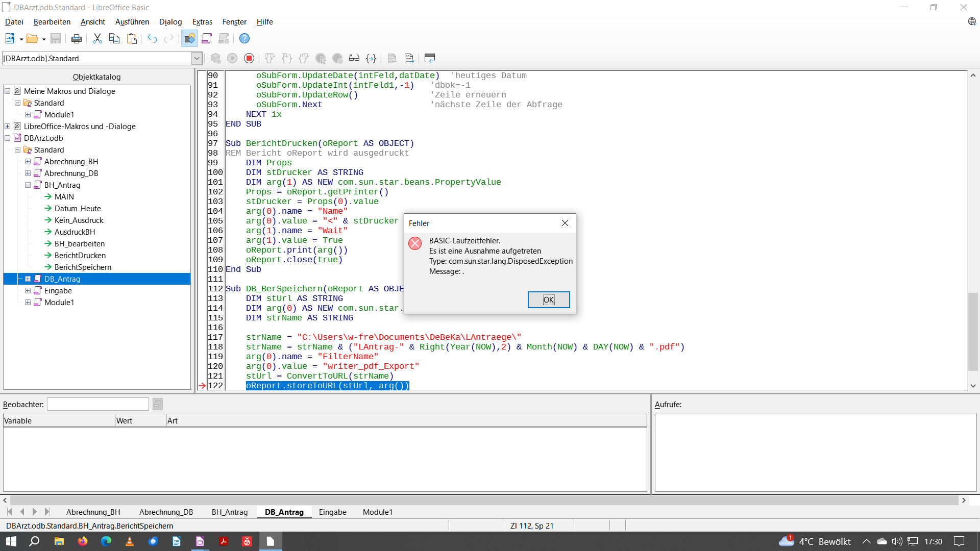Image resolution: width=980 pixels, height=551 pixels.
Task: Expand the Abrechnung_BH module node
Action: tap(28, 162)
